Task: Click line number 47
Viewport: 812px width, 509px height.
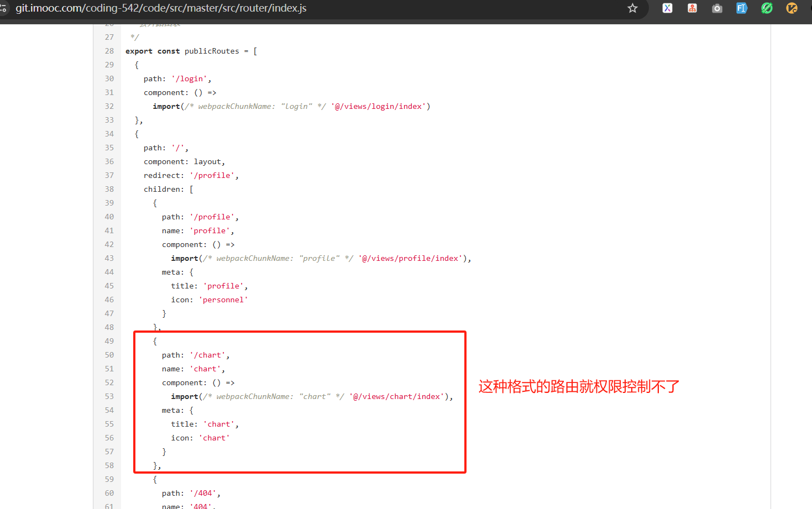Action: coord(109,313)
